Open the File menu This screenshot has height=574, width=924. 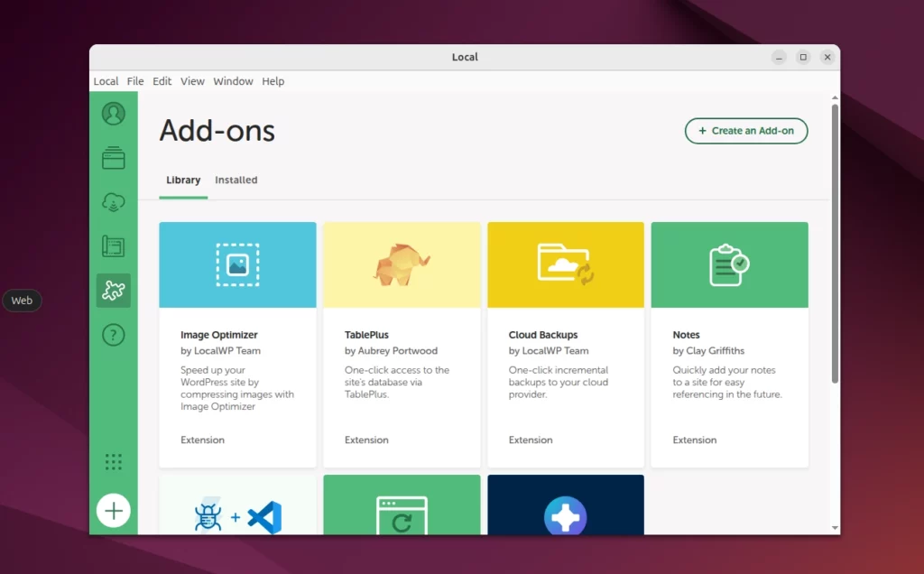pos(134,81)
